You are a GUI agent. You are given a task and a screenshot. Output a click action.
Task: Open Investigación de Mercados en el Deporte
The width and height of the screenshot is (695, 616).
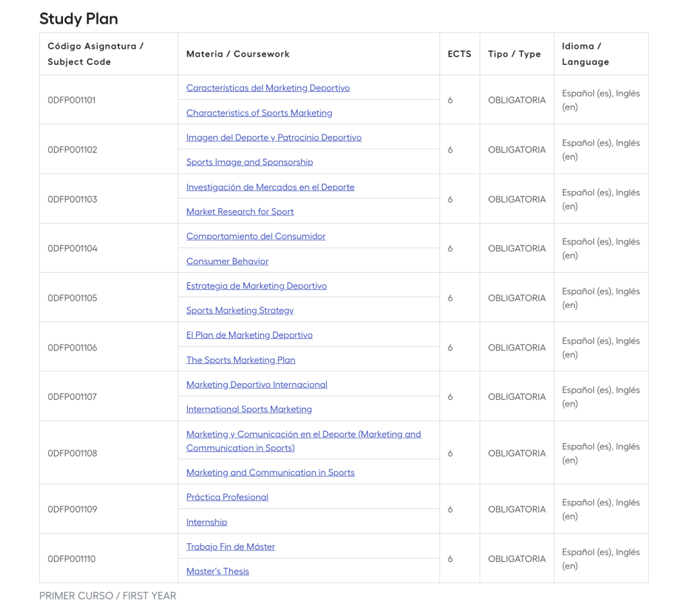270,187
